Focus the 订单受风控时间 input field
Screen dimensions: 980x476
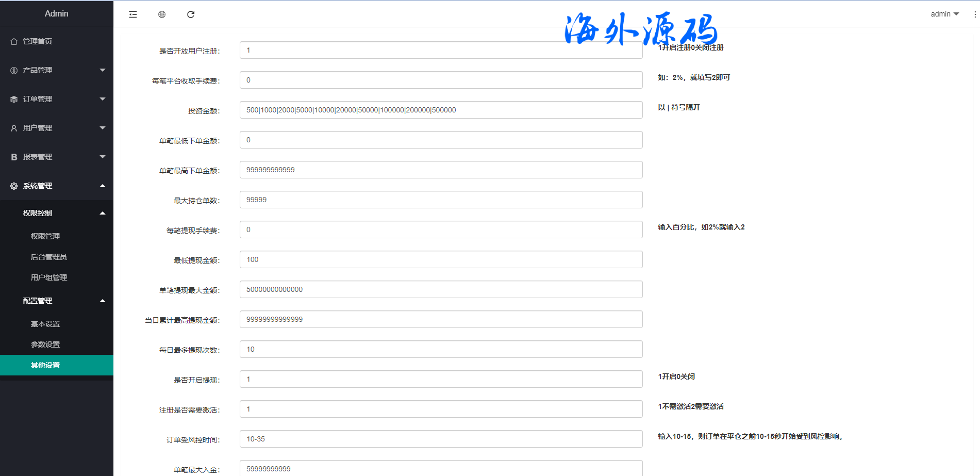[x=441, y=439]
